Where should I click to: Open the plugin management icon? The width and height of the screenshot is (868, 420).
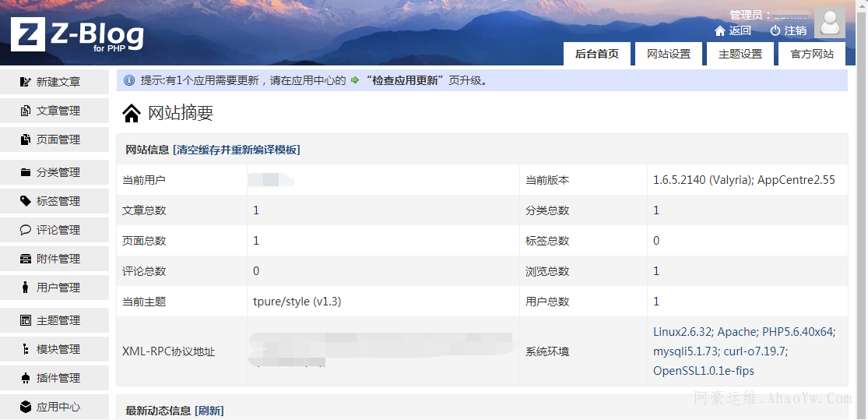[26, 378]
